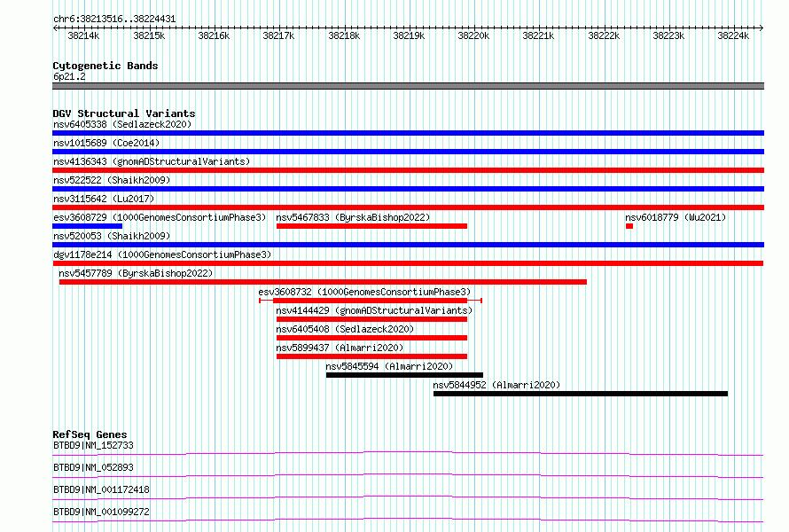Open transcript BTBD9|NM_152733
Viewport: 789px width, 532px height.
click(94, 445)
